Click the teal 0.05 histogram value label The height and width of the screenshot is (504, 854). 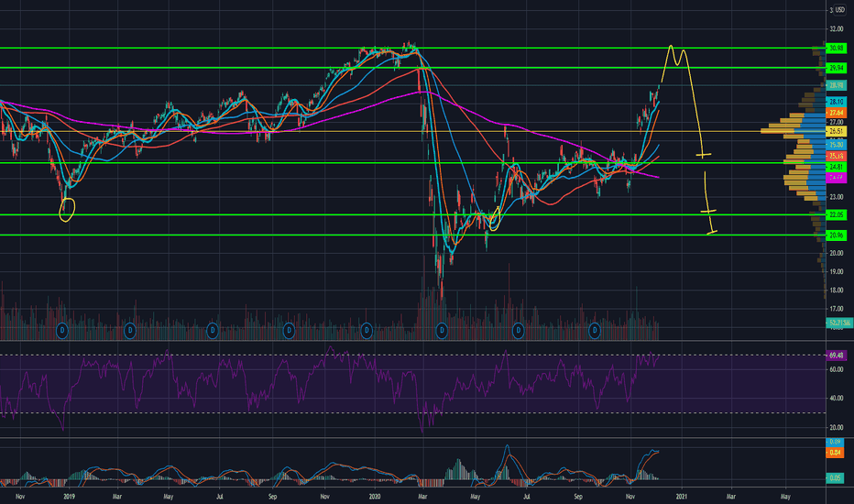pyautogui.click(x=836, y=477)
